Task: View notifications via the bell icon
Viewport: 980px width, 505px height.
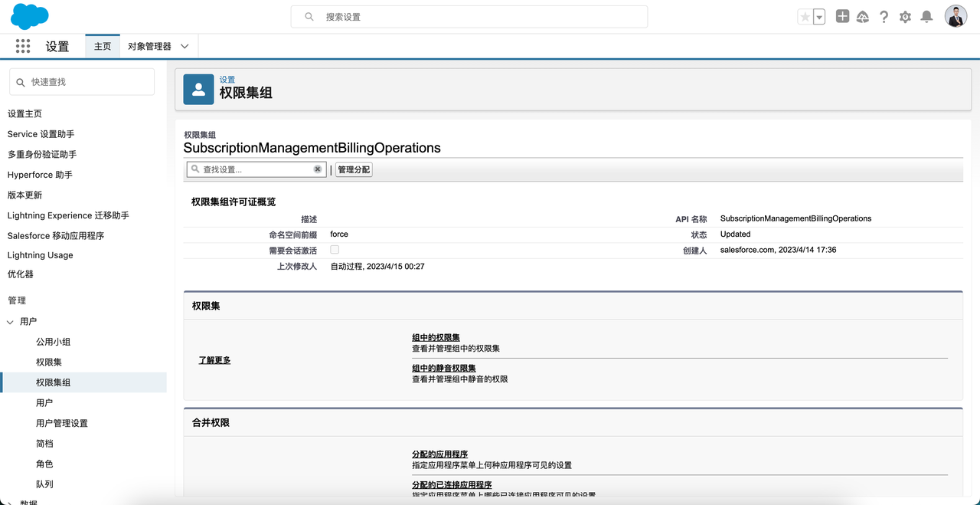Action: pos(926,17)
